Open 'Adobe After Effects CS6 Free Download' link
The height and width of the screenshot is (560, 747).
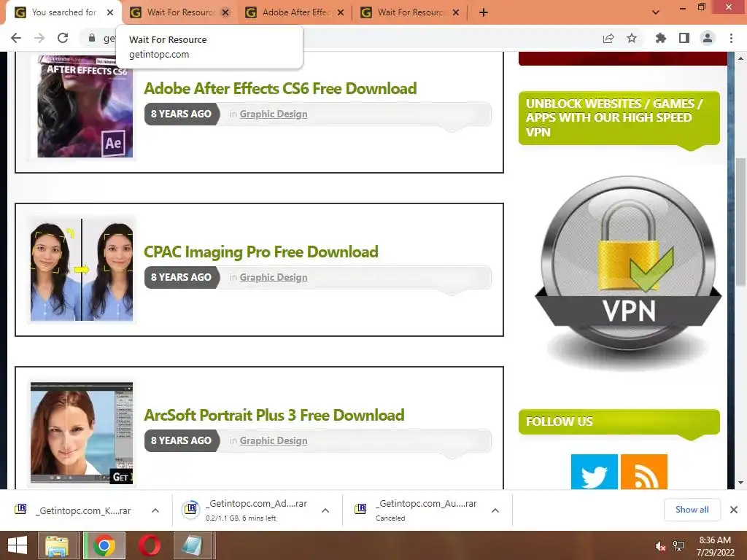(280, 88)
